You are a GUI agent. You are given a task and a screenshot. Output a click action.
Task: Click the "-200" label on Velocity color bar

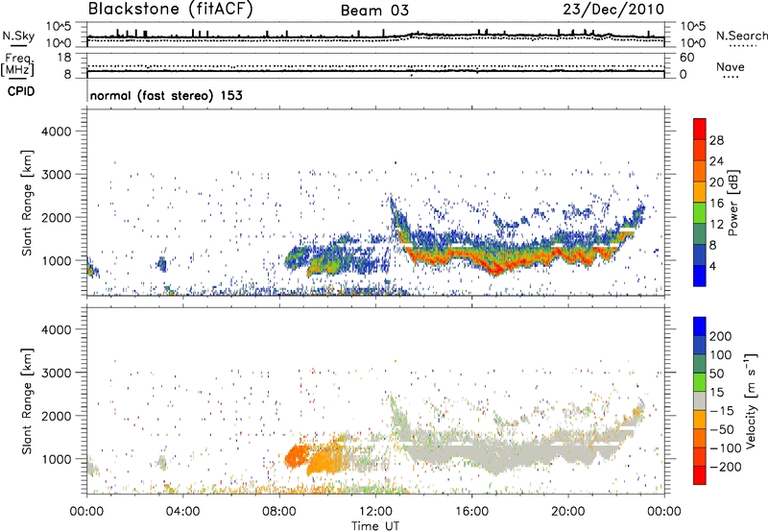(x=726, y=467)
